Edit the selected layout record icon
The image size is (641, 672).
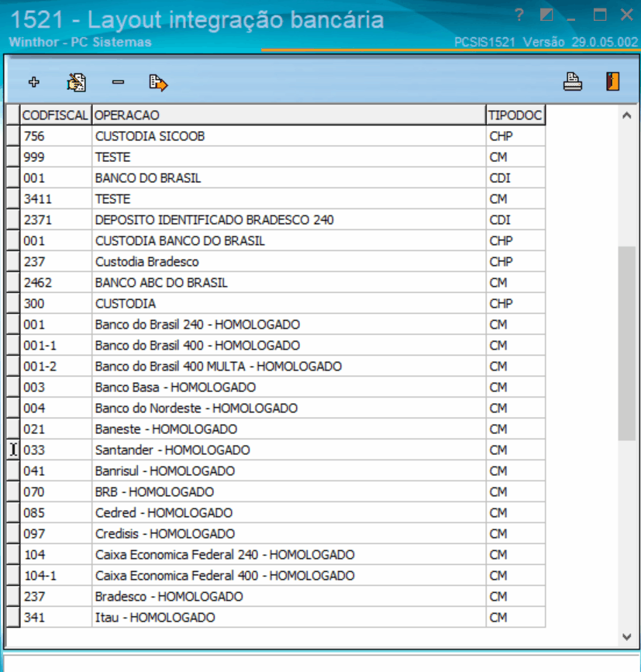pyautogui.click(x=76, y=82)
